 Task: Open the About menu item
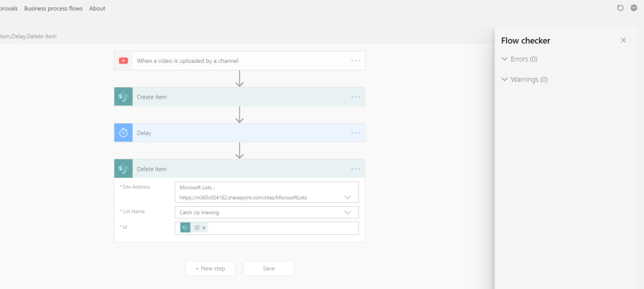click(97, 8)
